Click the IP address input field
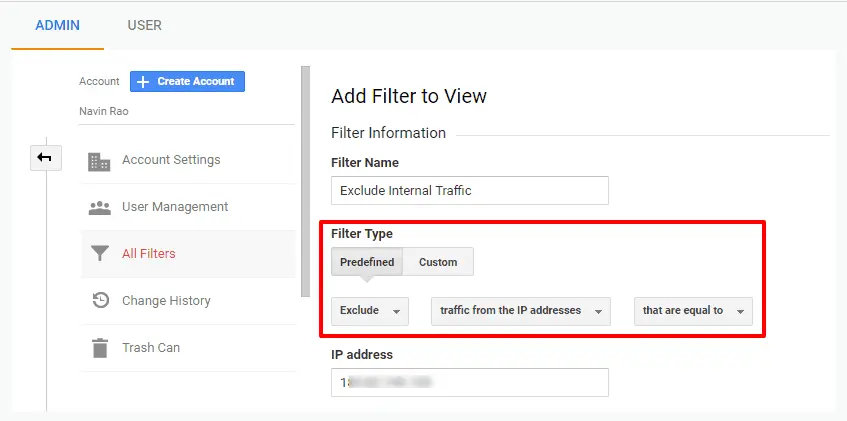The image size is (847, 421). (x=469, y=382)
